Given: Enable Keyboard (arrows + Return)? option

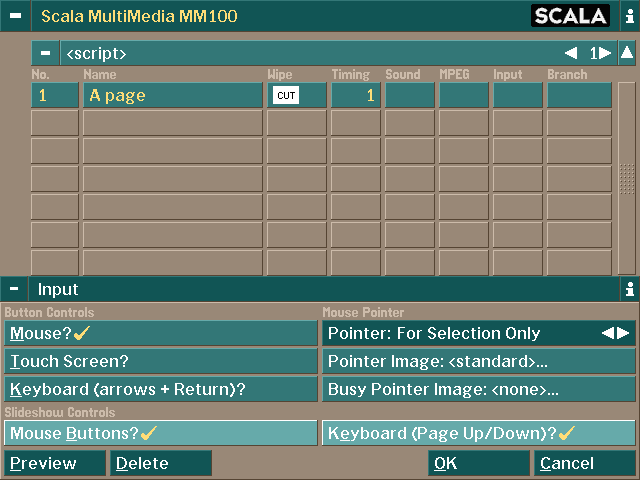Looking at the screenshot, I should [160, 389].
